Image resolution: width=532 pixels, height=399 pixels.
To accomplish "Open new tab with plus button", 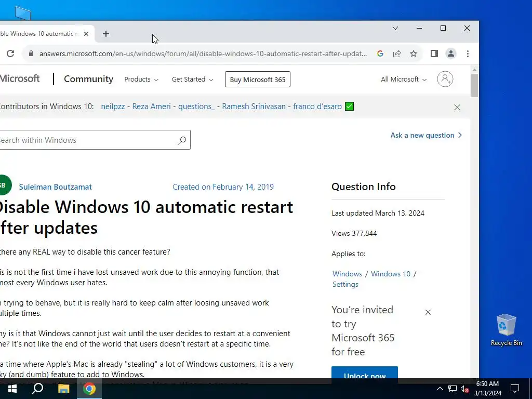I will click(x=106, y=34).
